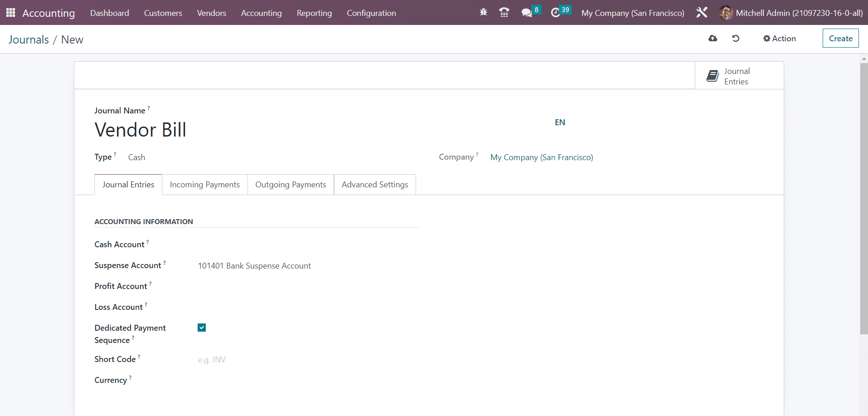Toggle the Dedicated Payment Sequence checkbox

[x=202, y=328]
